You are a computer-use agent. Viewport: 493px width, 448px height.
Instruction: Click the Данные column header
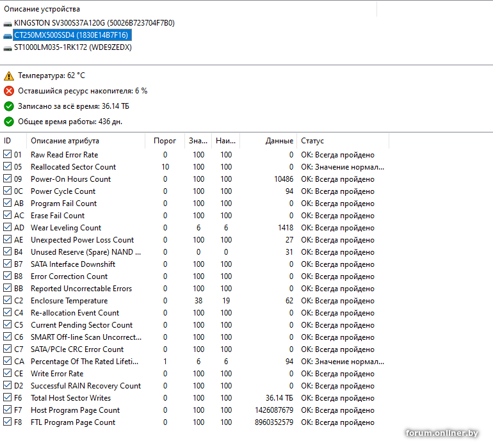[279, 141]
